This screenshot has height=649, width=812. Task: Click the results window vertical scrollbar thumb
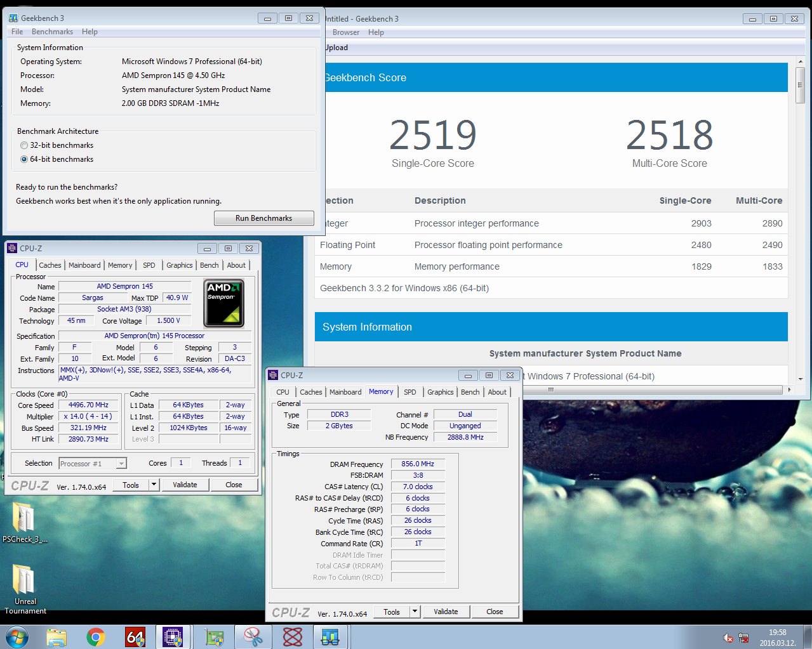[x=800, y=84]
